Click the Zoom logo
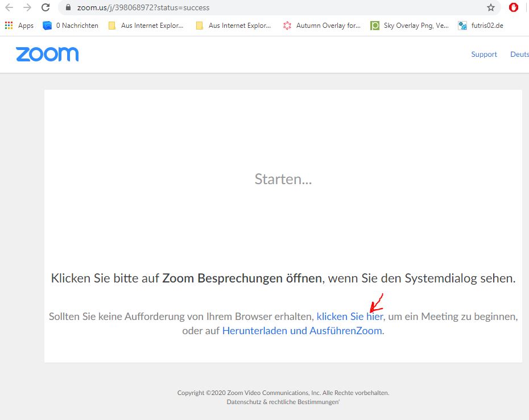Viewport: 529px width, 420px height. coord(47,54)
